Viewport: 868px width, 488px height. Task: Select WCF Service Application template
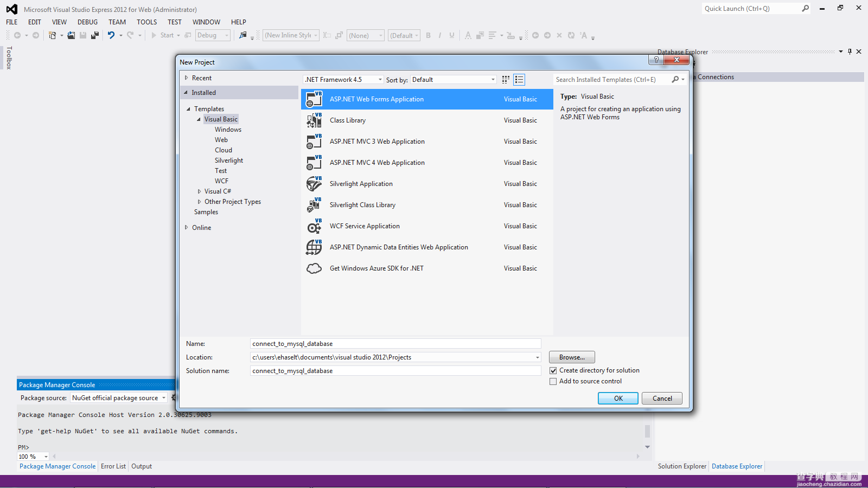[x=427, y=226]
